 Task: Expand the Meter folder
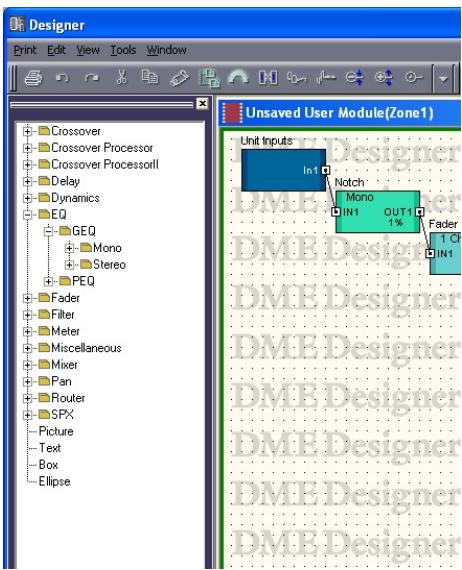tap(27, 332)
